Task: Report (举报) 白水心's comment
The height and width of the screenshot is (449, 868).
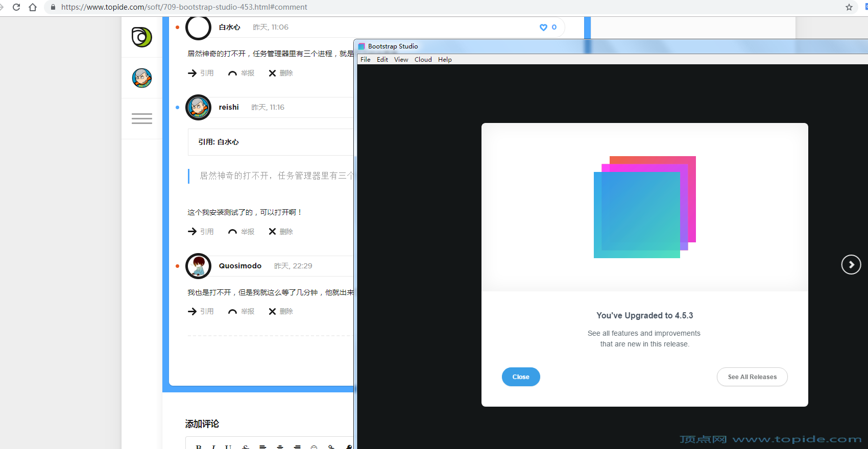Action: [241, 73]
